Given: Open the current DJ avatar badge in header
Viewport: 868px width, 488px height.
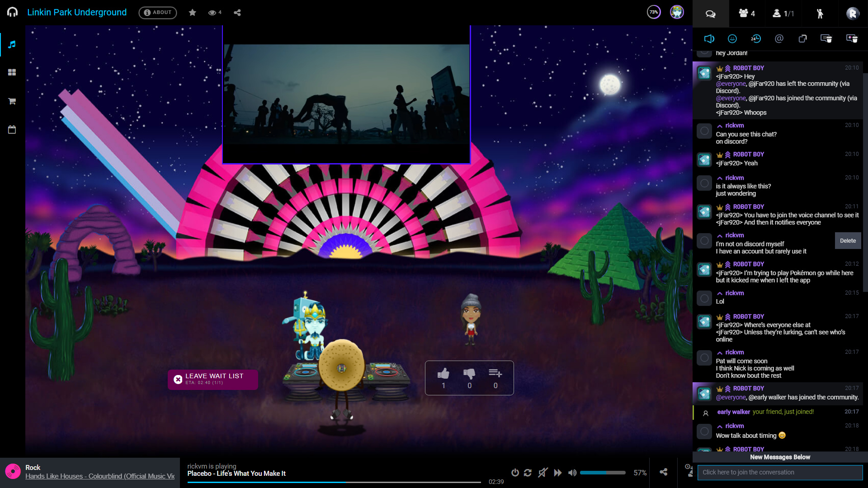Looking at the screenshot, I should point(677,12).
